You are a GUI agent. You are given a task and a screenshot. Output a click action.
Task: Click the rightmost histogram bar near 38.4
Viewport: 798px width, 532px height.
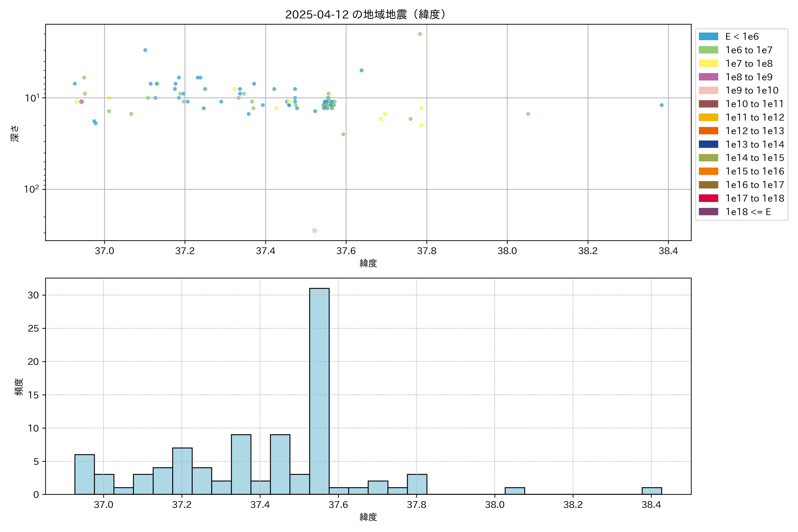(x=652, y=491)
